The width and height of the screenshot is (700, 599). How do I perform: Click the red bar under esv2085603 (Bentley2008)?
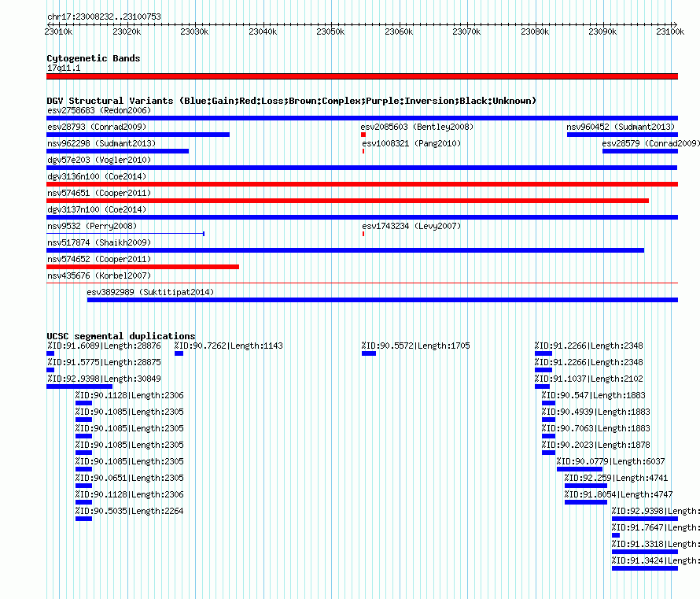click(x=363, y=135)
